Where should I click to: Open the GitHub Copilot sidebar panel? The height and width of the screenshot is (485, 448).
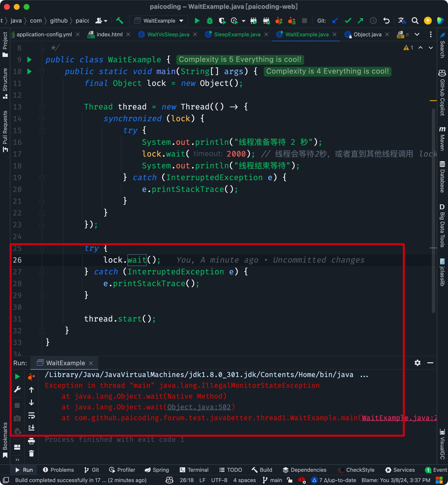coord(442,93)
